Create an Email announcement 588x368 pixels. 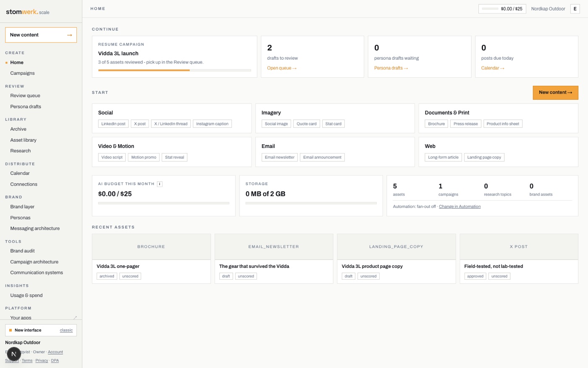(x=322, y=157)
